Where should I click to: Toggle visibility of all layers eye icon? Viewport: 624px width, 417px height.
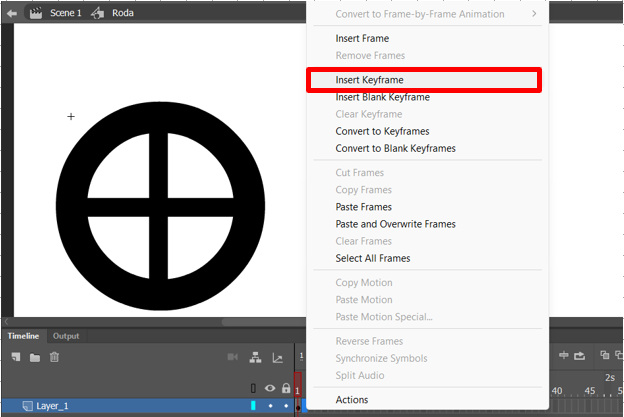point(270,388)
